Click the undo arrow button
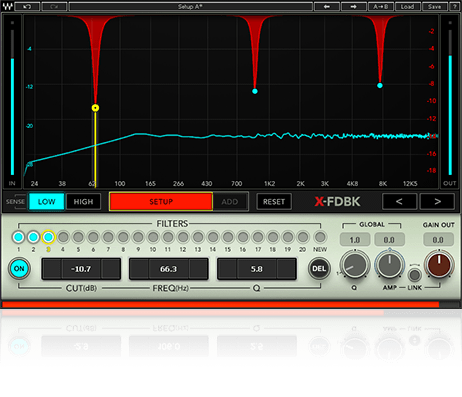This screenshot has height=397, width=462. (27, 6)
